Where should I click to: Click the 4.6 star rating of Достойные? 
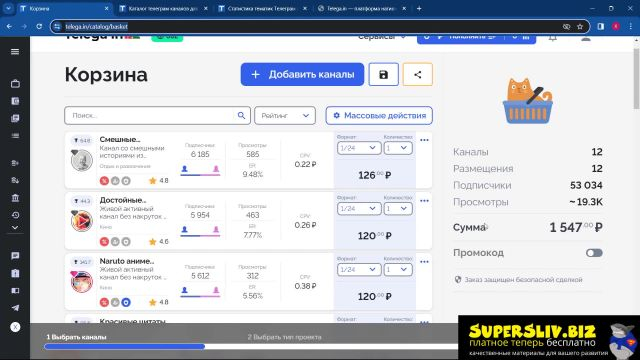click(158, 242)
